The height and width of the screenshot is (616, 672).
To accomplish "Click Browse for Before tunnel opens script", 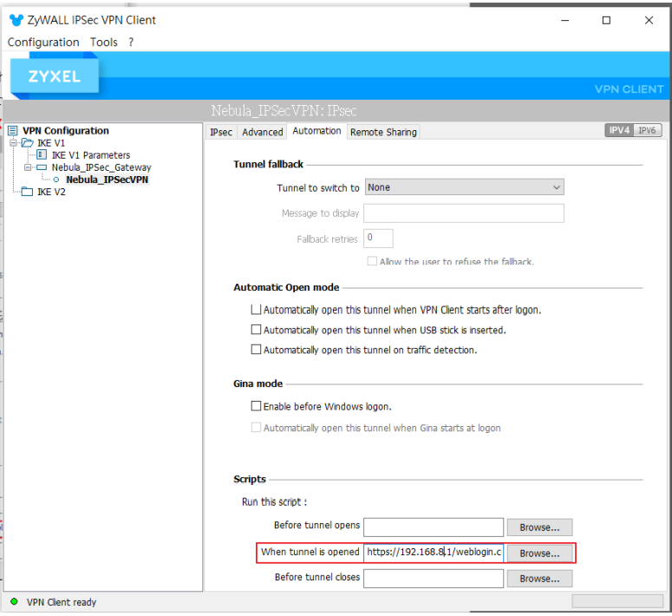I will point(539,527).
